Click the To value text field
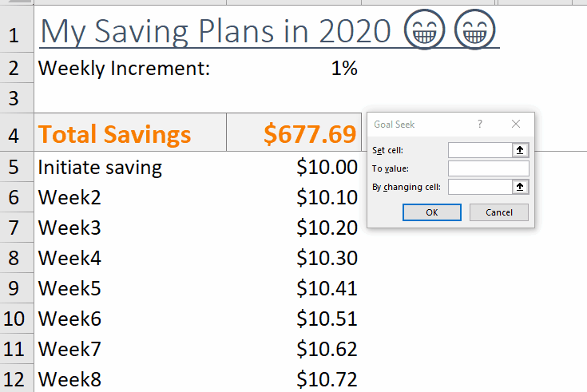 (488, 168)
